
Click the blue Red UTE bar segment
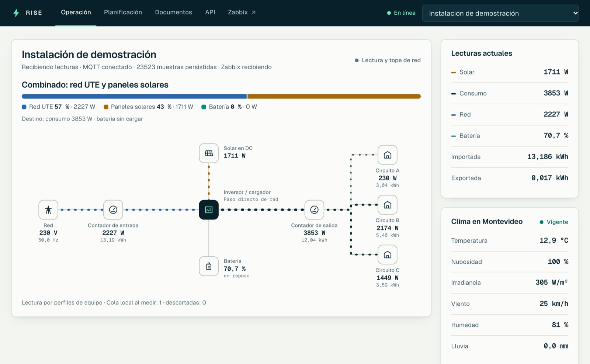pos(134,96)
